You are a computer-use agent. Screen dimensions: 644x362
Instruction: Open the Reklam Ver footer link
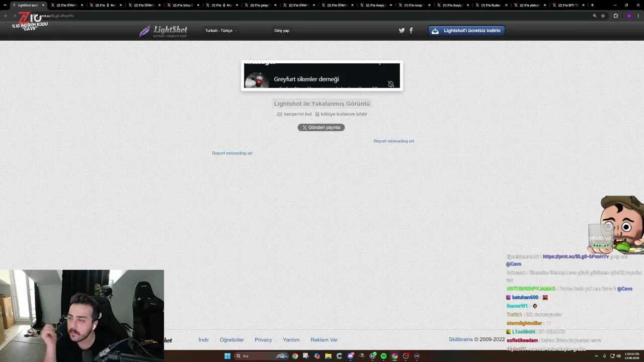[x=324, y=340]
